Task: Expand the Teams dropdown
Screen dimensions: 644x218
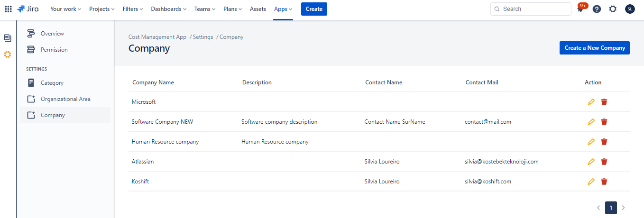Action: [x=205, y=9]
